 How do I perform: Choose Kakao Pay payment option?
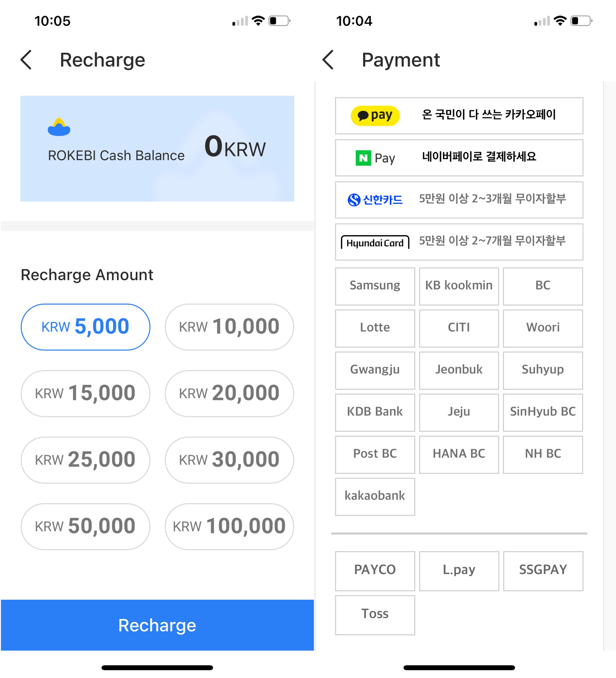[x=459, y=116]
